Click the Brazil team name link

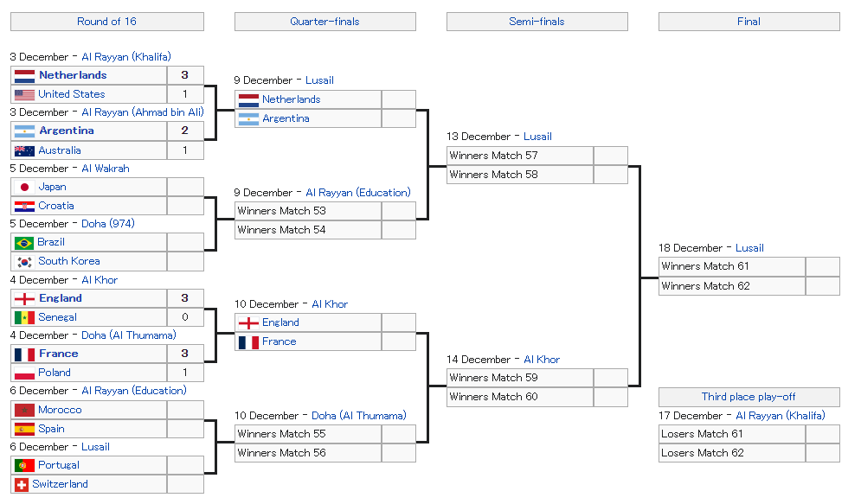tap(51, 242)
